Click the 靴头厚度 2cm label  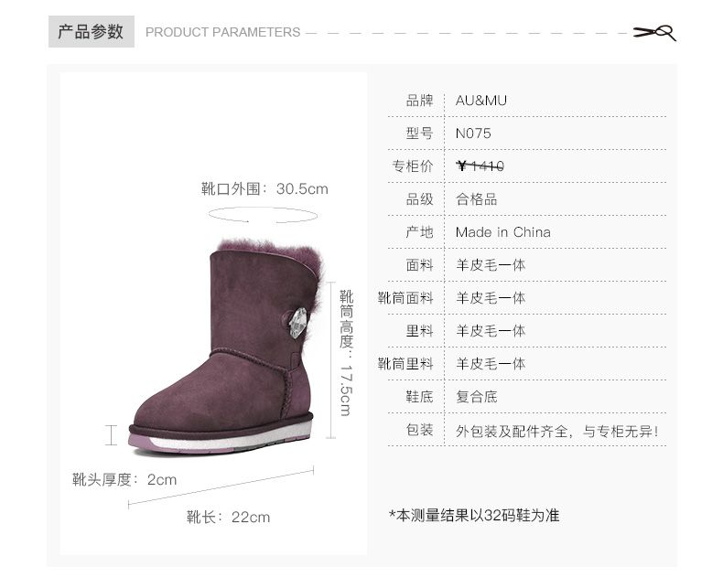124,480
